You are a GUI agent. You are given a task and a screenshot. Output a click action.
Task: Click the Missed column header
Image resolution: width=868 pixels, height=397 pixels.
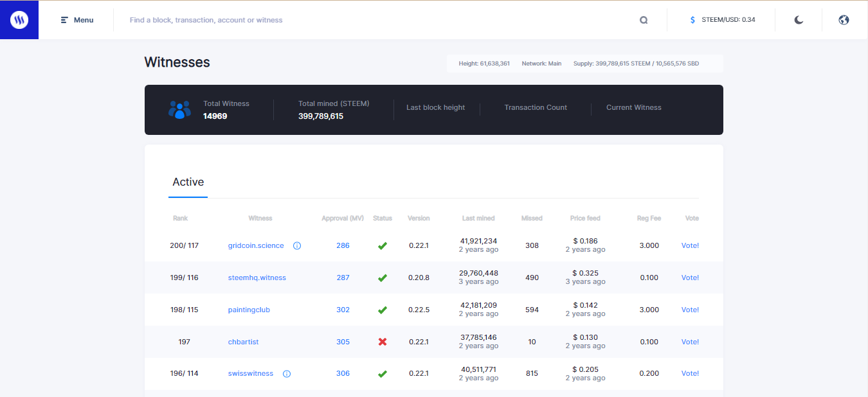(x=532, y=218)
